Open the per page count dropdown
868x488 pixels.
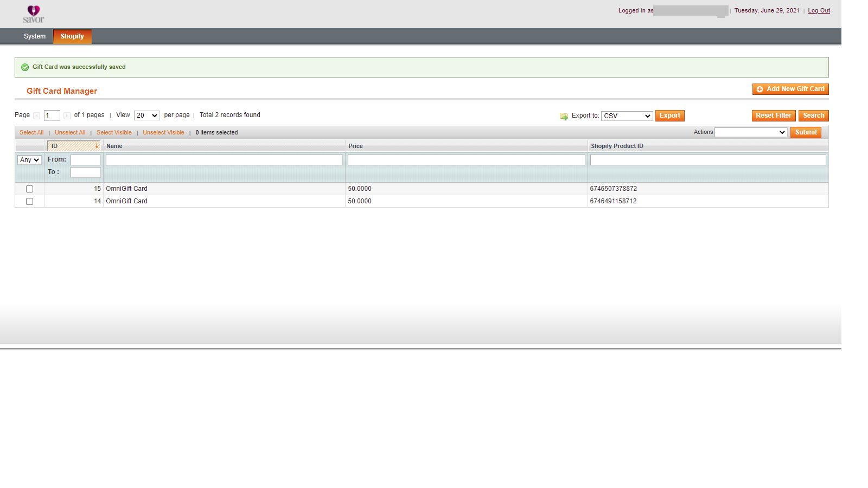coord(146,115)
